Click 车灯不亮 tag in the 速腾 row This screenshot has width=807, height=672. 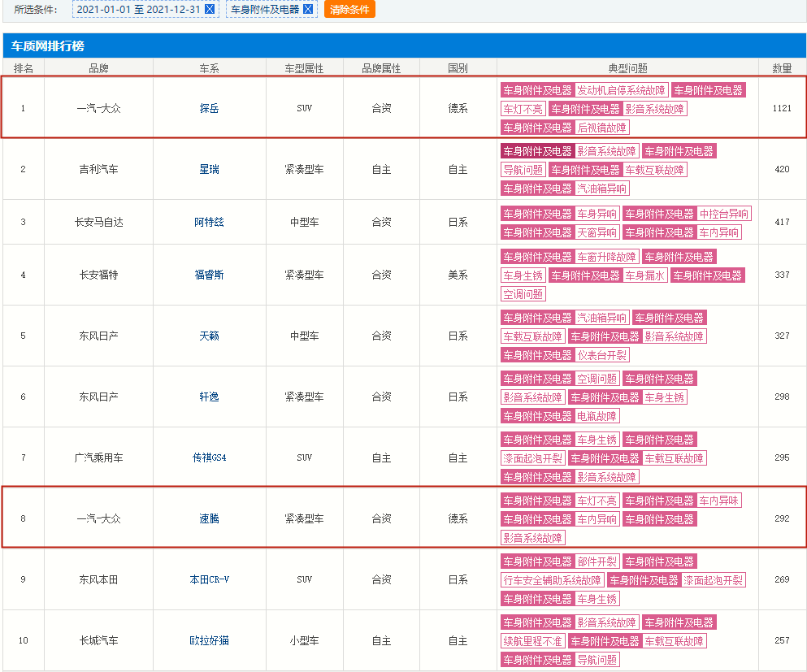tap(597, 501)
